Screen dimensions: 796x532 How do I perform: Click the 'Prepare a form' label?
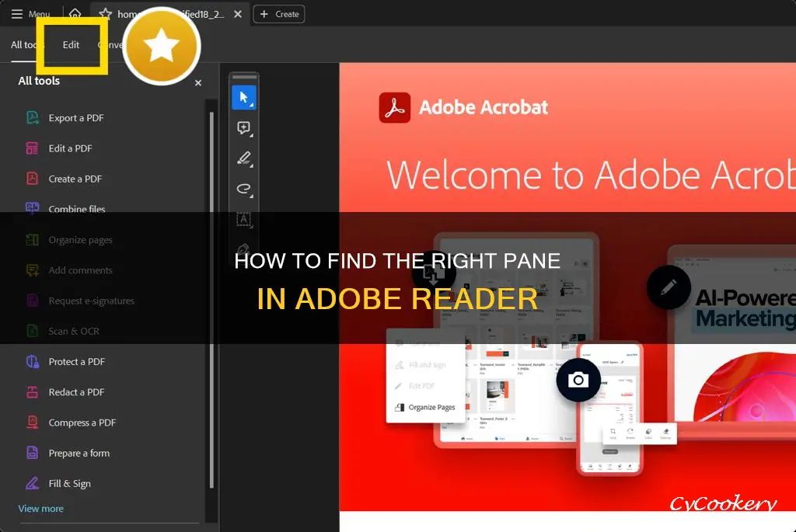[79, 453]
